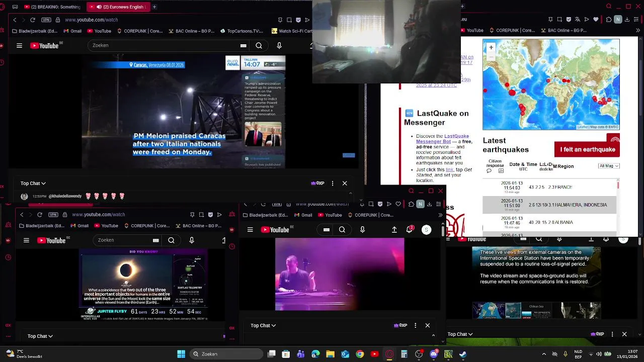Click N profile badge in earthquake window

(618, 20)
